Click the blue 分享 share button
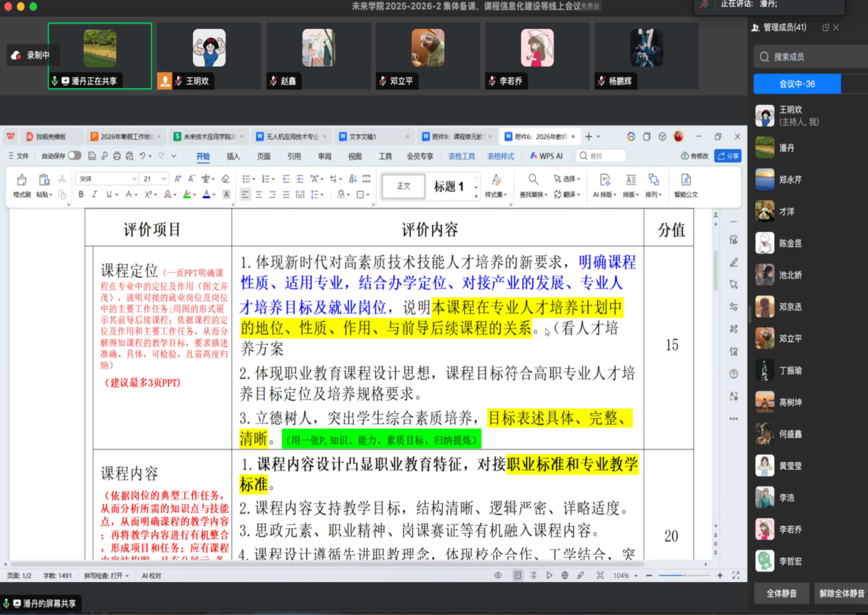The height and width of the screenshot is (615, 868). [727, 156]
